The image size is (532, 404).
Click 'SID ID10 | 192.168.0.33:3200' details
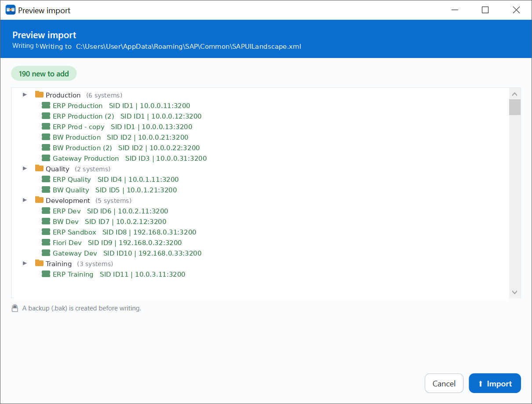[x=153, y=253]
